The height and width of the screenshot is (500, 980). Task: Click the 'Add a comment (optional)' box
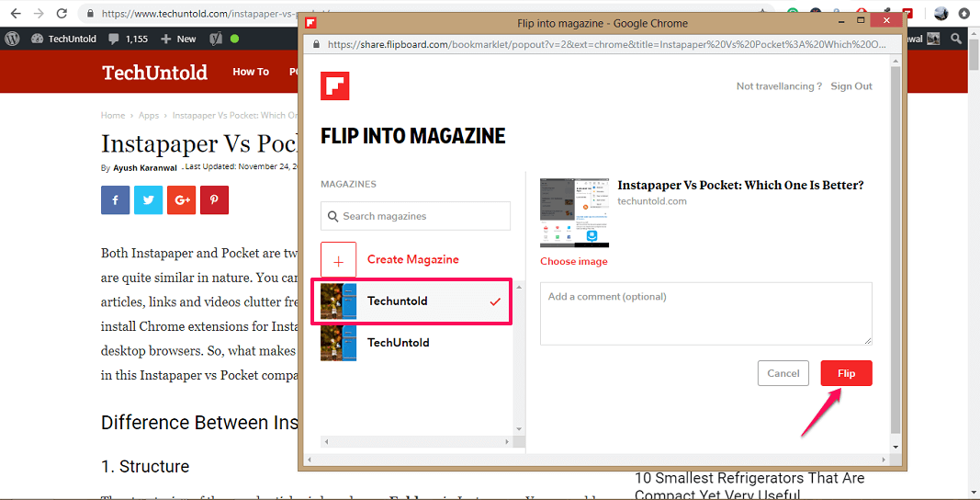[706, 313]
